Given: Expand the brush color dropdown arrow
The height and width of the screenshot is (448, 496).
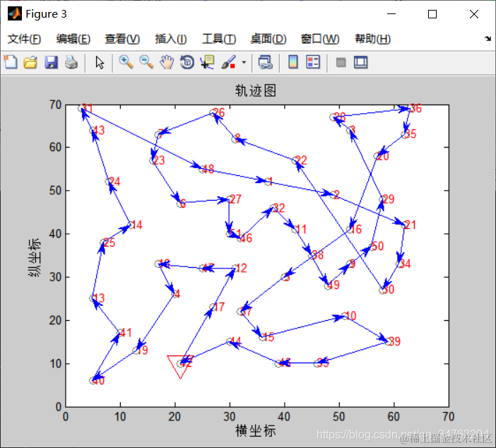Looking at the screenshot, I should pos(244,62).
